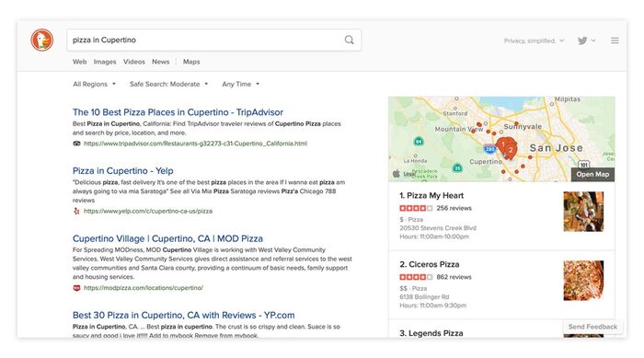Click the MOD Pizza favicon by modpizza.com
The image size is (644, 358).
[x=76, y=288]
